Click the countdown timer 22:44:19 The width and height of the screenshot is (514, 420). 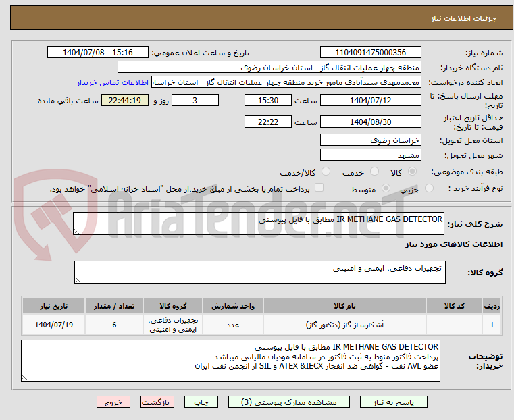(x=125, y=100)
